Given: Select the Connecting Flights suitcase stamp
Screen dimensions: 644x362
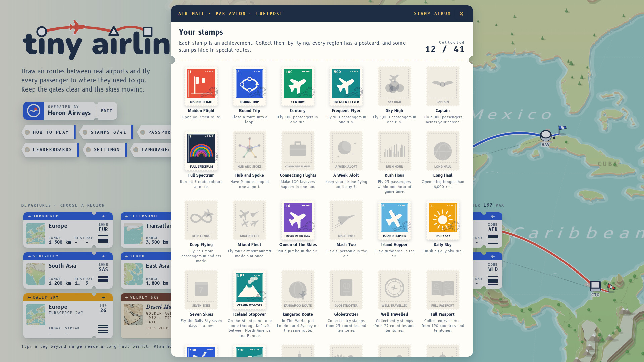Looking at the screenshot, I should [x=298, y=151].
